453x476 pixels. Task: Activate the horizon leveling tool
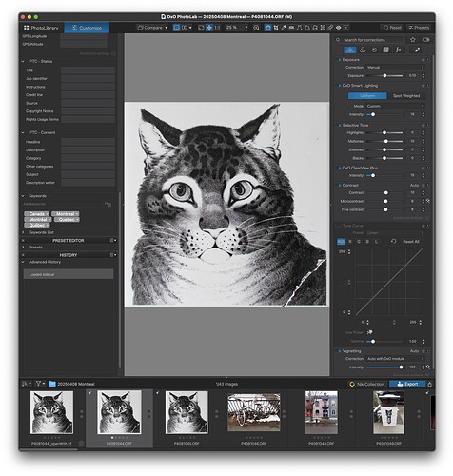(291, 28)
